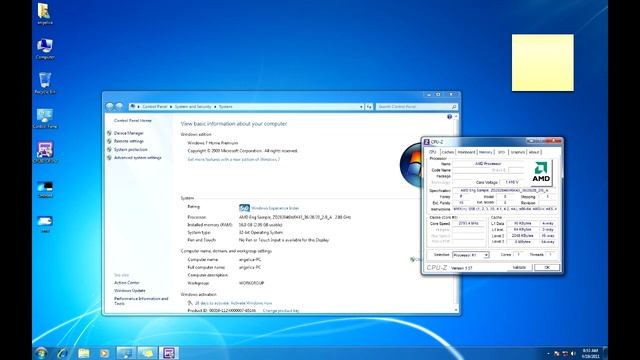This screenshot has width=640, height=360.
Task: Click the Validate button in CPU-Z
Action: pyautogui.click(x=519, y=267)
